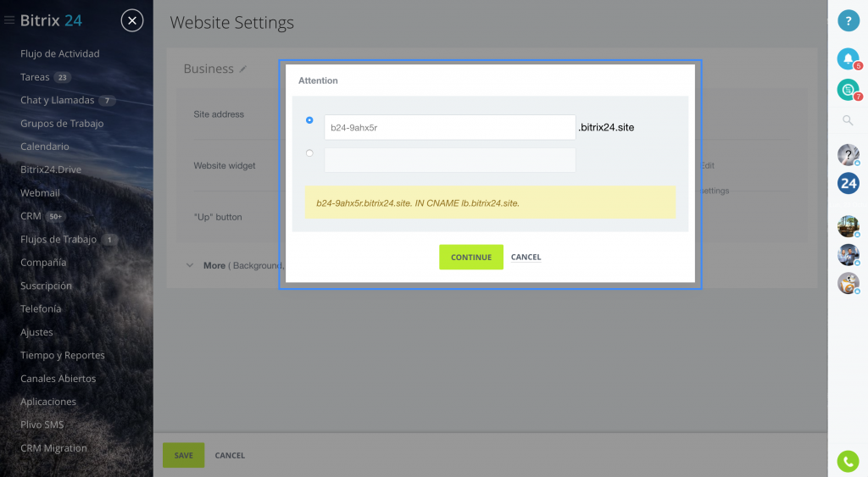The height and width of the screenshot is (477, 868).
Task: Click the Site address label
Action: [x=219, y=114]
